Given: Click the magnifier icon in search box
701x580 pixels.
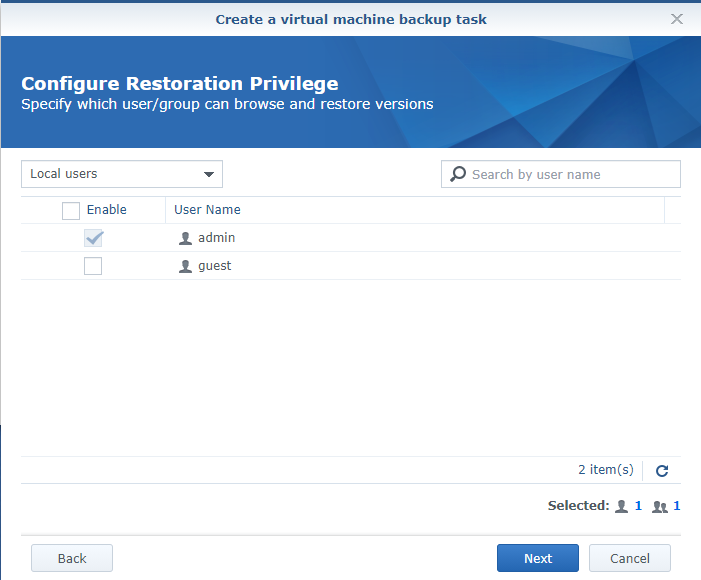Looking at the screenshot, I should pyautogui.click(x=458, y=174).
